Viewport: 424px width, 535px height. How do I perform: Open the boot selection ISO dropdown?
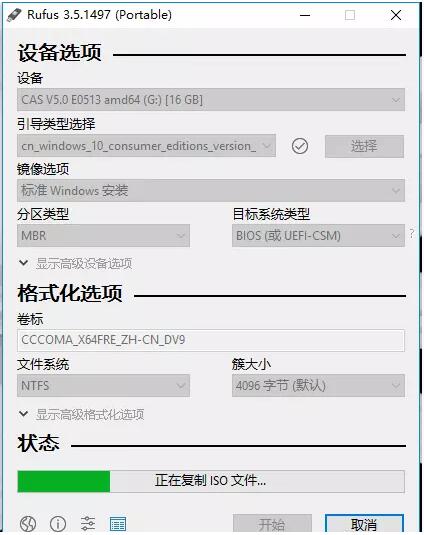coord(146,146)
